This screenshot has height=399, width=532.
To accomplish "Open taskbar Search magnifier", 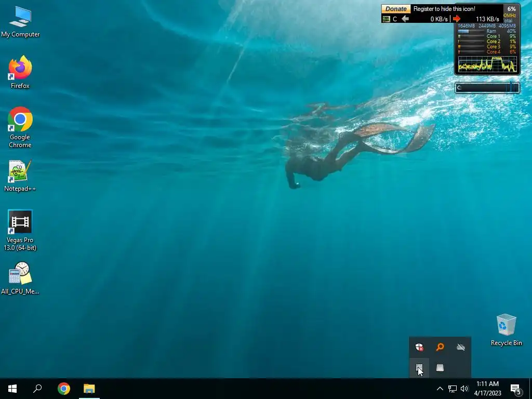I will point(37,389).
